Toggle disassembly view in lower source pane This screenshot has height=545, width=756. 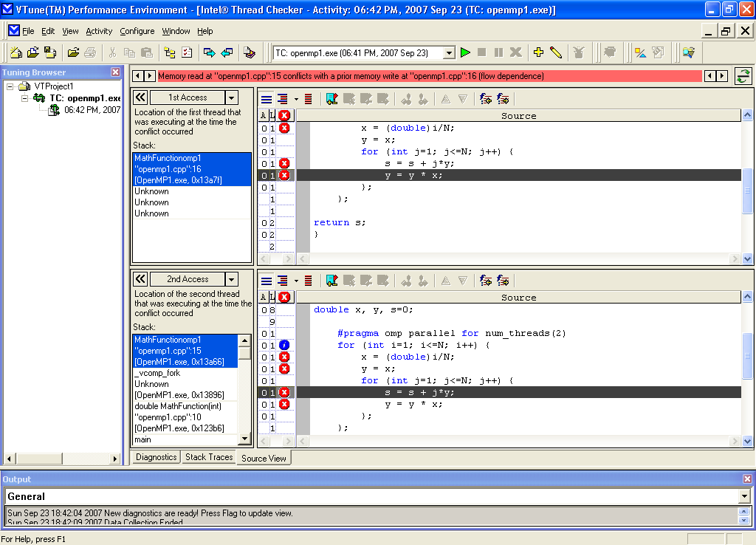click(x=309, y=281)
